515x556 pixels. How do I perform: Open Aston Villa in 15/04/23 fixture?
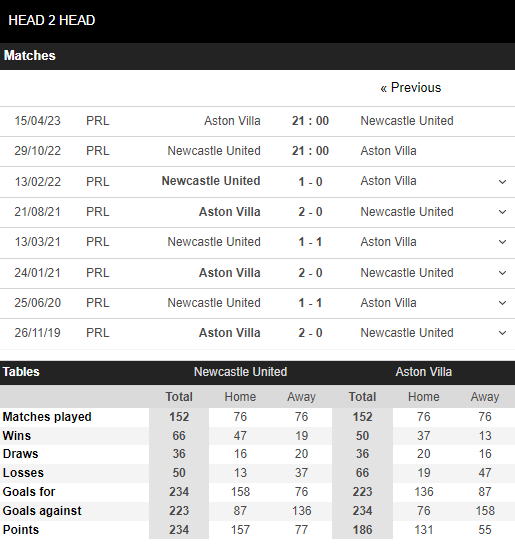tap(232, 121)
